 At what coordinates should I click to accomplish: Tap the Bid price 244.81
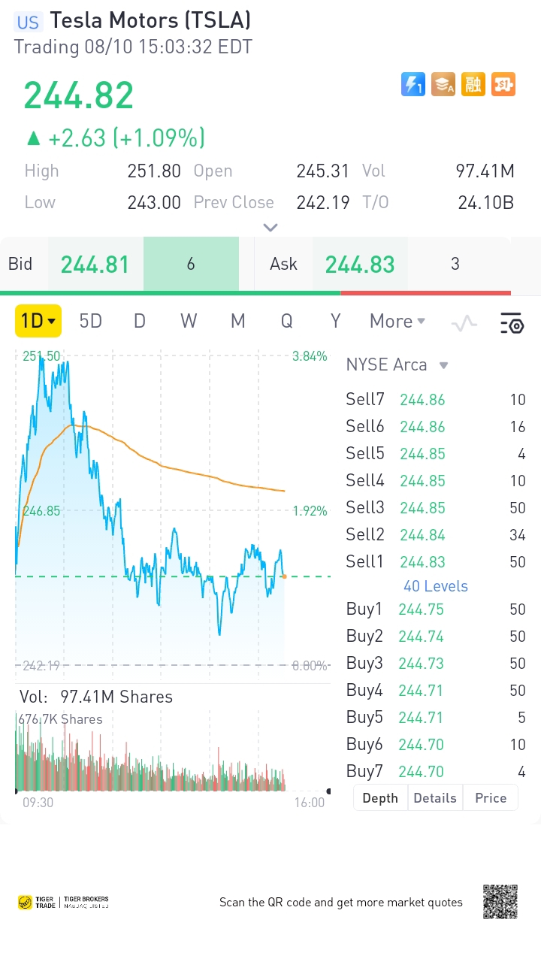(x=95, y=265)
